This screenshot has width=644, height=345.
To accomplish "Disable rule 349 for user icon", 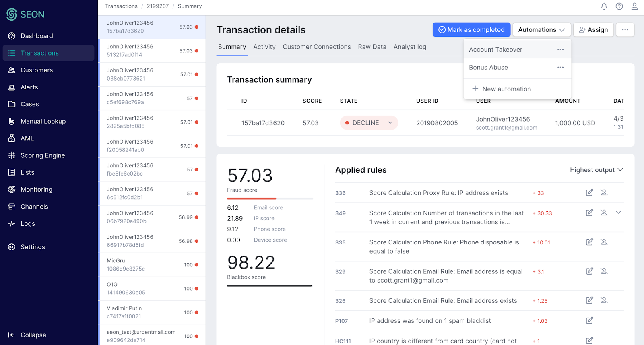I will [x=604, y=213].
